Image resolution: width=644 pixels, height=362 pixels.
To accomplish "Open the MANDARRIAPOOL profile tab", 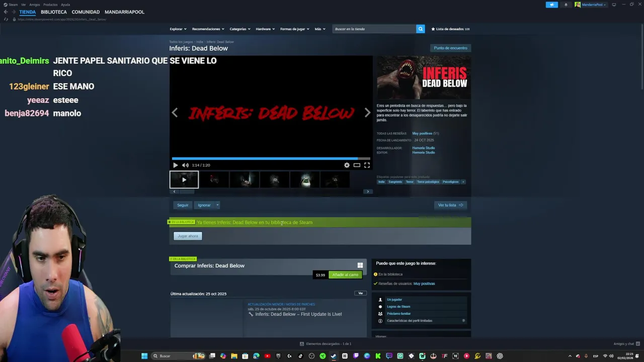I will click(124, 12).
